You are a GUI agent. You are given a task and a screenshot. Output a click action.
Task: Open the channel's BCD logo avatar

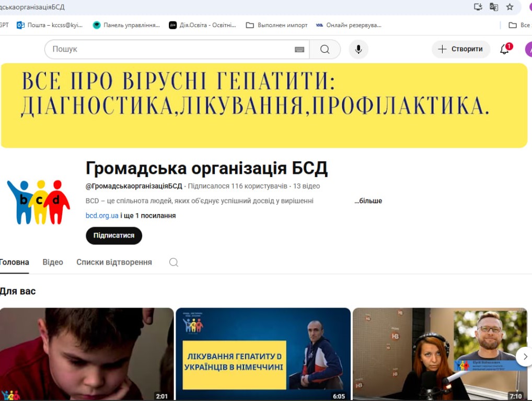tap(39, 202)
